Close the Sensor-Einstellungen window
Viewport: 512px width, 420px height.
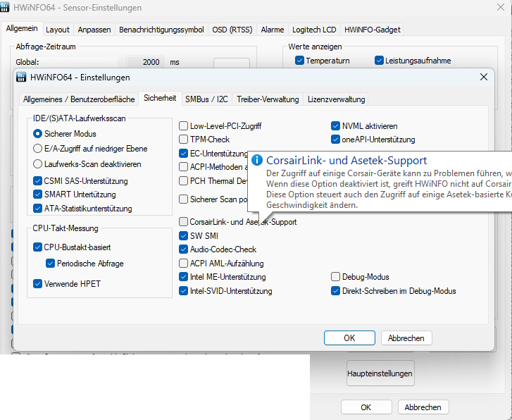(x=500, y=7)
